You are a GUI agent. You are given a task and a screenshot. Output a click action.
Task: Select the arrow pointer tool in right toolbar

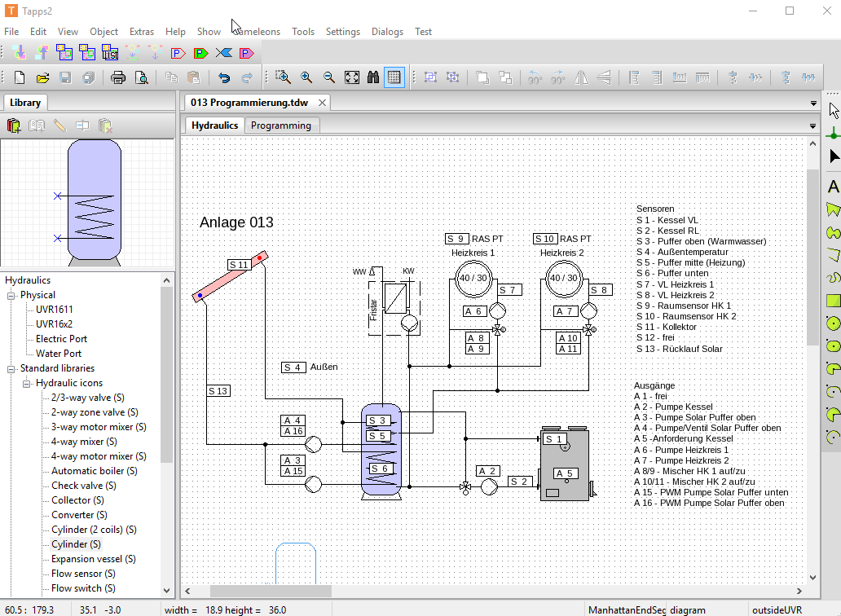coord(833,110)
